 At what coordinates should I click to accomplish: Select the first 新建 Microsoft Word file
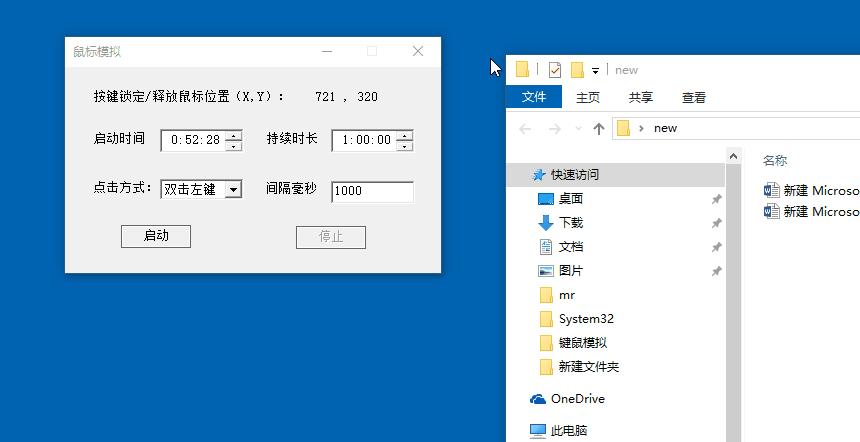pos(812,190)
